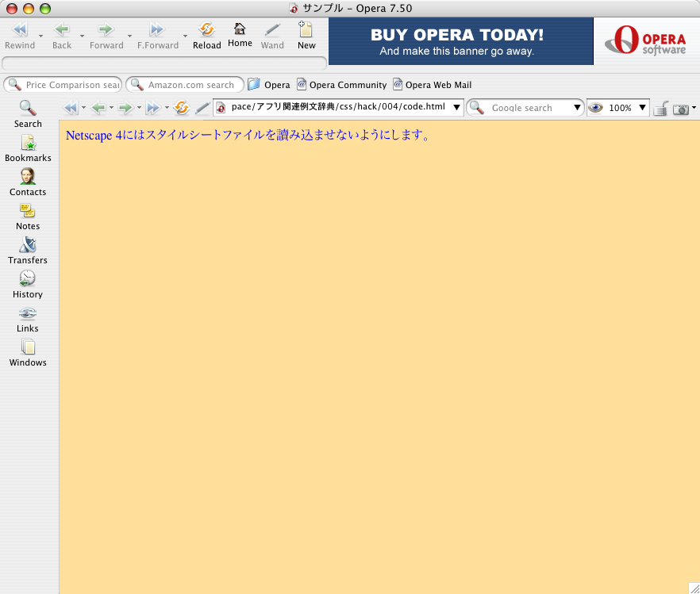This screenshot has height=594, width=700.
Task: Toggle author/user mode eye icon
Action: [x=595, y=108]
